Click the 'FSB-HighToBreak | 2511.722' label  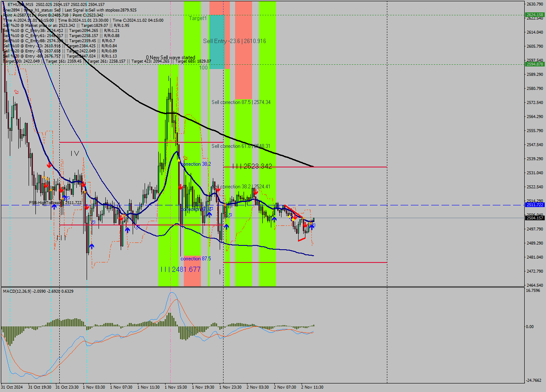tap(55, 203)
